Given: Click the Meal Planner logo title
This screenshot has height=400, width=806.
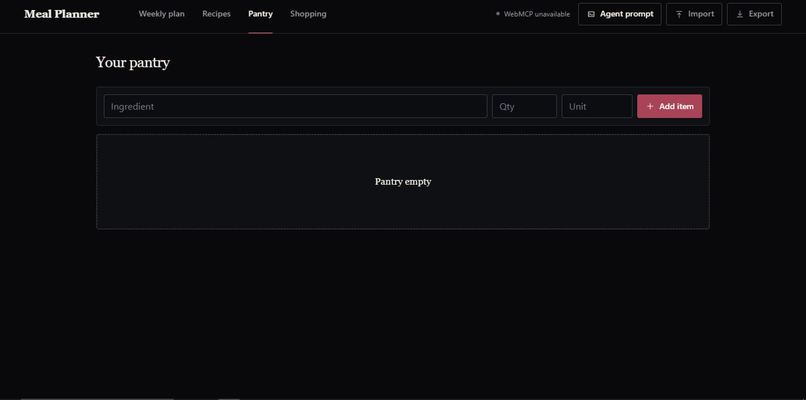Looking at the screenshot, I should 62,14.
